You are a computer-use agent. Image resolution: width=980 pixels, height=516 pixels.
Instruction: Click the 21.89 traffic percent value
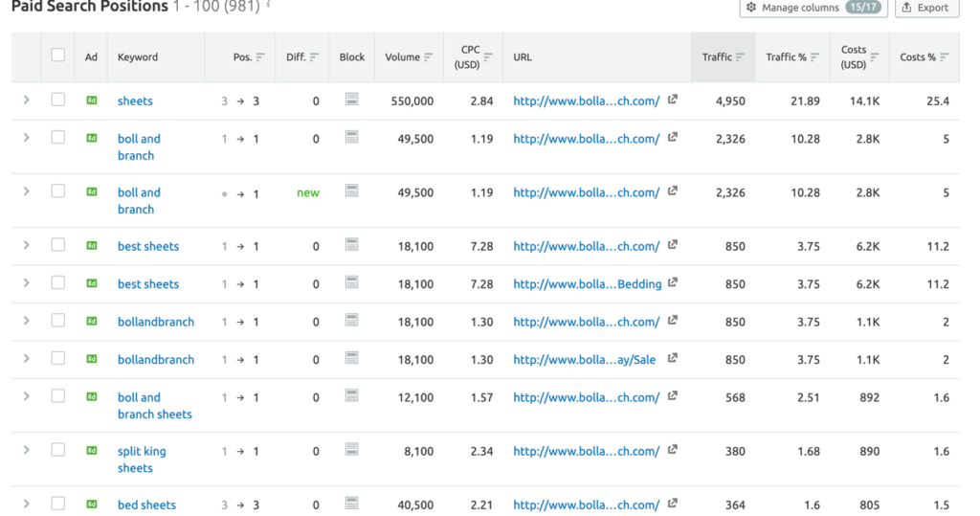(805, 101)
